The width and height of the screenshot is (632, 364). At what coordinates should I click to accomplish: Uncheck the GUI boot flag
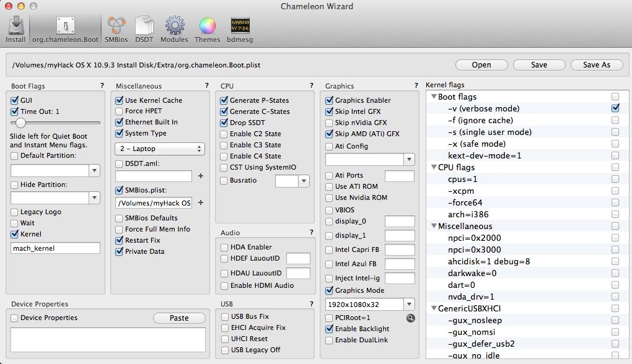click(x=15, y=100)
